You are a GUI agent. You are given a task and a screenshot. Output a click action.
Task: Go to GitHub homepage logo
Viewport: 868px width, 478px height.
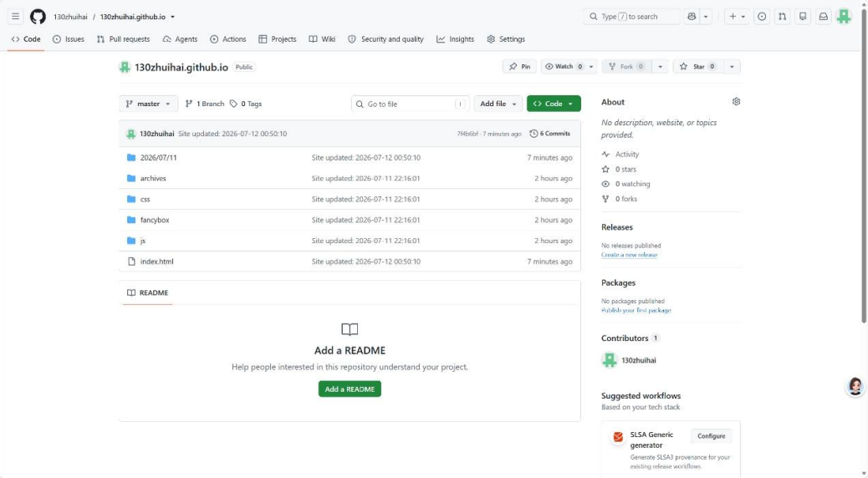(38, 17)
